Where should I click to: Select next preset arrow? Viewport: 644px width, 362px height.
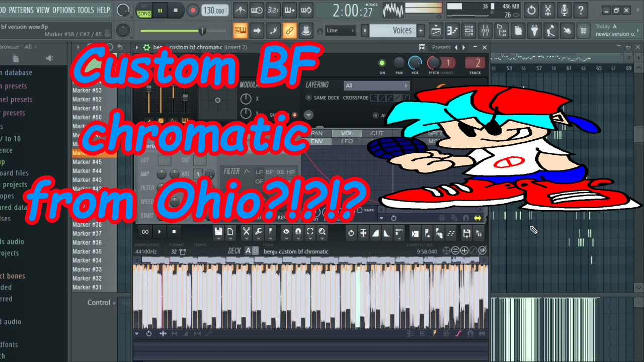[x=463, y=47]
